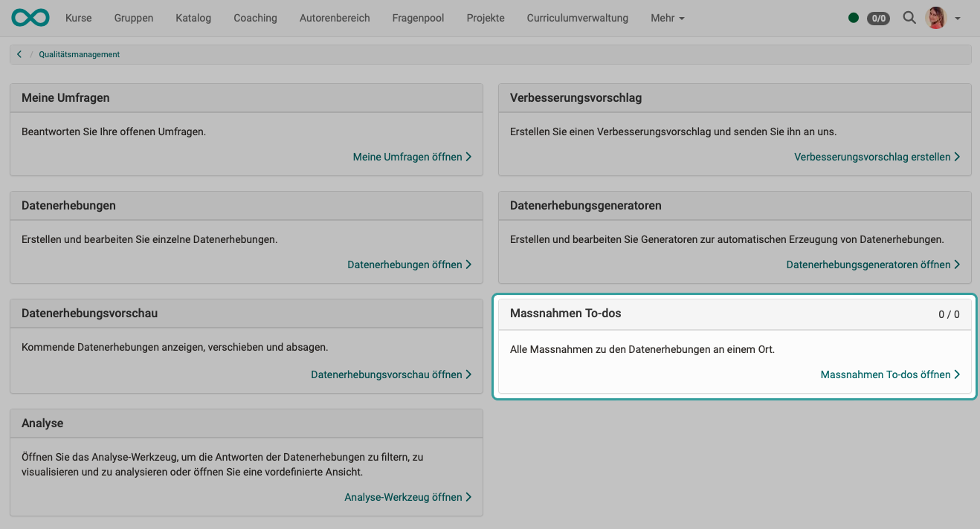Click the teal infinity OpenOlat logo
The height and width of the screenshot is (529, 980).
[x=30, y=16]
